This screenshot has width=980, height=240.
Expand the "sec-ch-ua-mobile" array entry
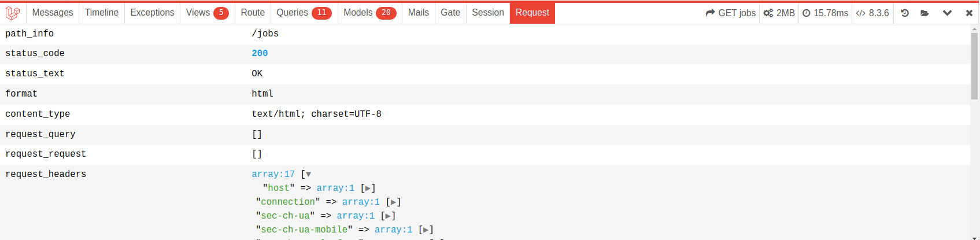pos(426,230)
